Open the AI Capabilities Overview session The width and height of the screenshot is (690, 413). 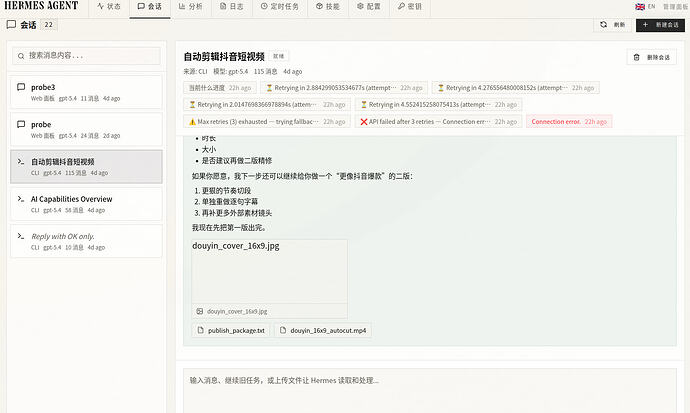[x=86, y=204]
